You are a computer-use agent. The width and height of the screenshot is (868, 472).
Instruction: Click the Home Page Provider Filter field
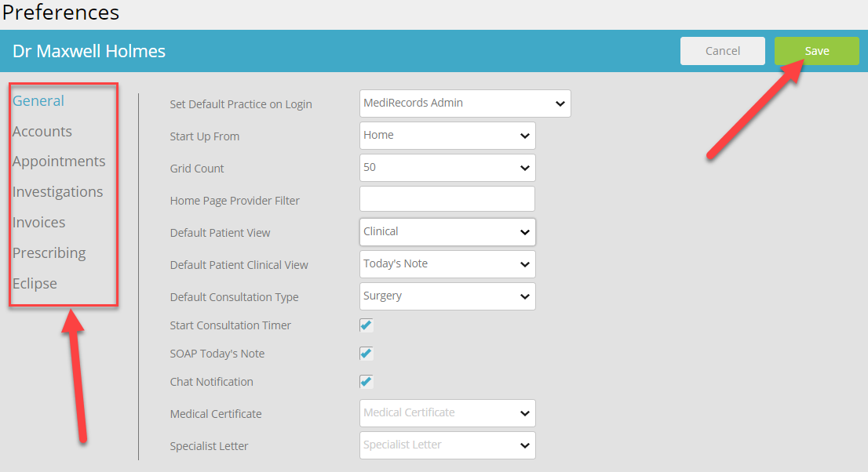(x=447, y=199)
